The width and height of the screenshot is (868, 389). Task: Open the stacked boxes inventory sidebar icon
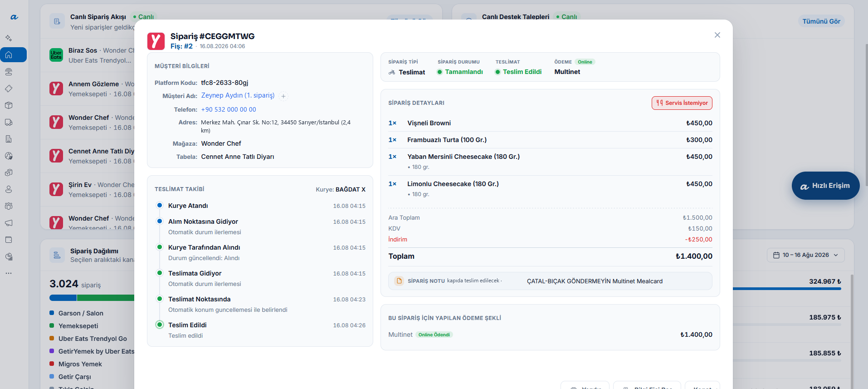click(x=9, y=172)
